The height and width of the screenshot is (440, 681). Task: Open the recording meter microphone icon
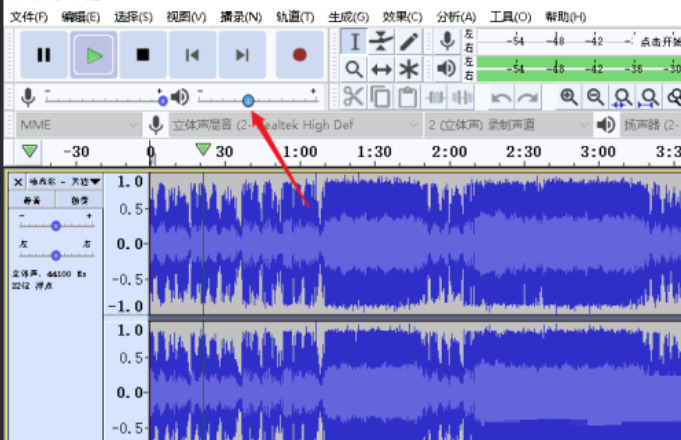pyautogui.click(x=447, y=41)
